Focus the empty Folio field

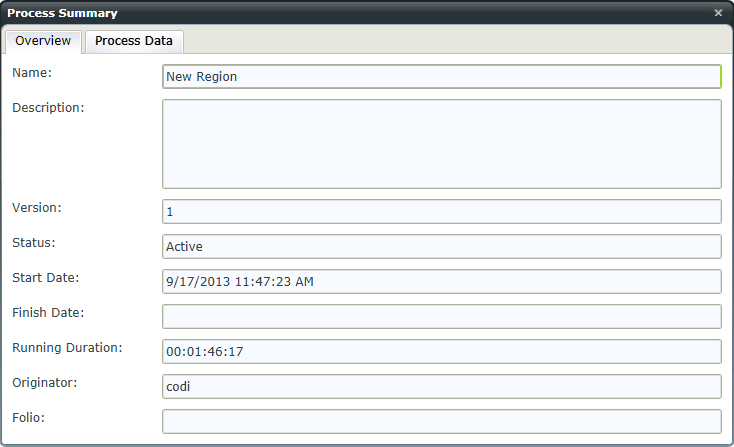(x=441, y=422)
